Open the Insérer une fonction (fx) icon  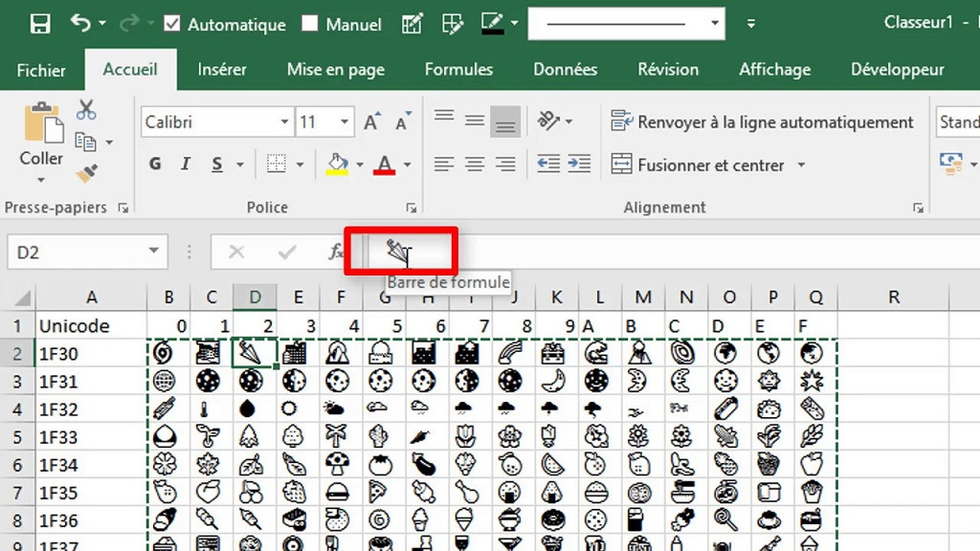click(337, 252)
